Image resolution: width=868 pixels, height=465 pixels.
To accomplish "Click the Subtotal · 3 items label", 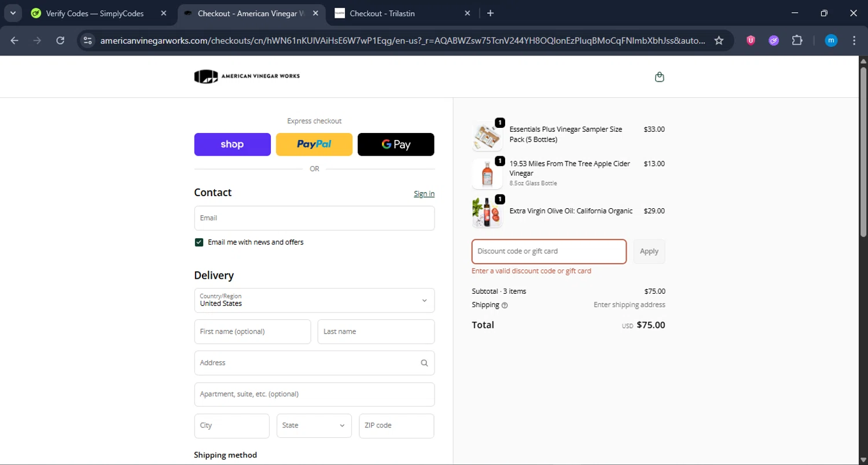I will tap(499, 291).
